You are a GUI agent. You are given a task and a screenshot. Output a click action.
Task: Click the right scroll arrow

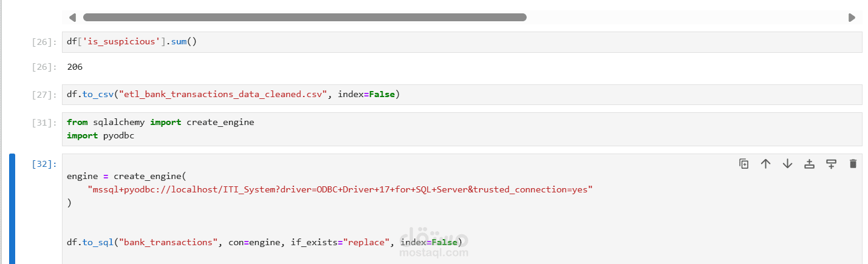[x=852, y=18]
